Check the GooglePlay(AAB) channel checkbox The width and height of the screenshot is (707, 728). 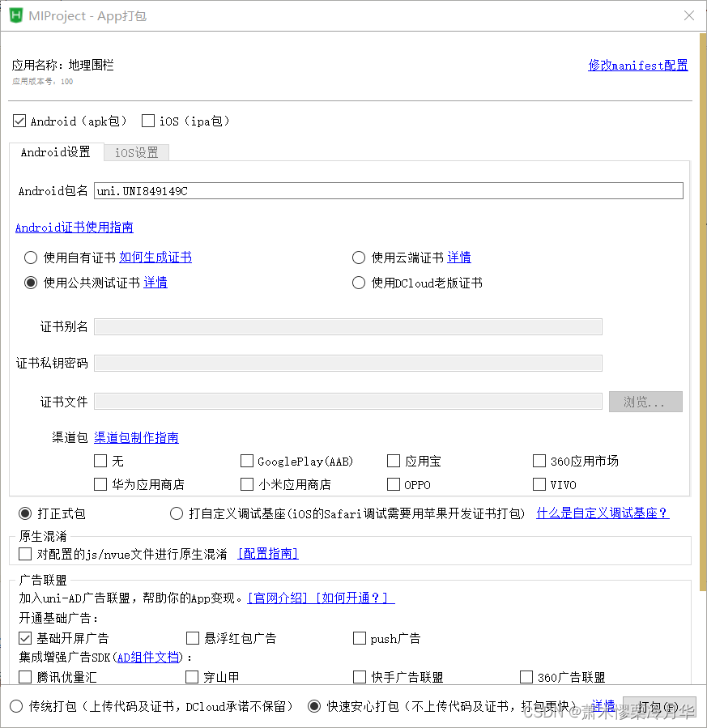coord(247,461)
